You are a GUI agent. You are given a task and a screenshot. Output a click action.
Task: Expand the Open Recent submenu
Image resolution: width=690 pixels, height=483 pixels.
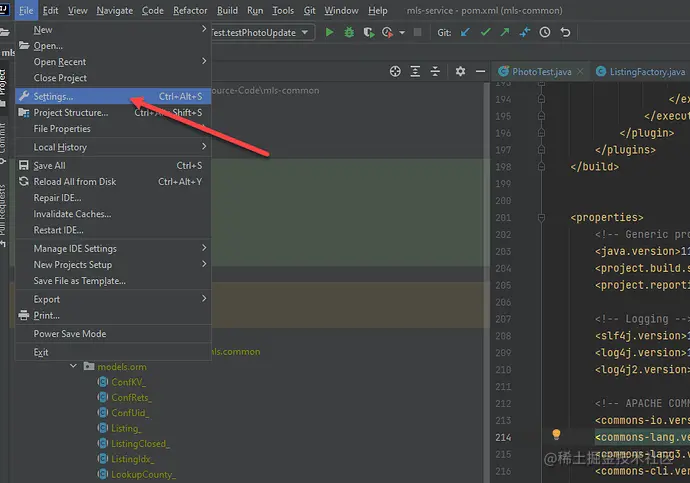click(114, 62)
